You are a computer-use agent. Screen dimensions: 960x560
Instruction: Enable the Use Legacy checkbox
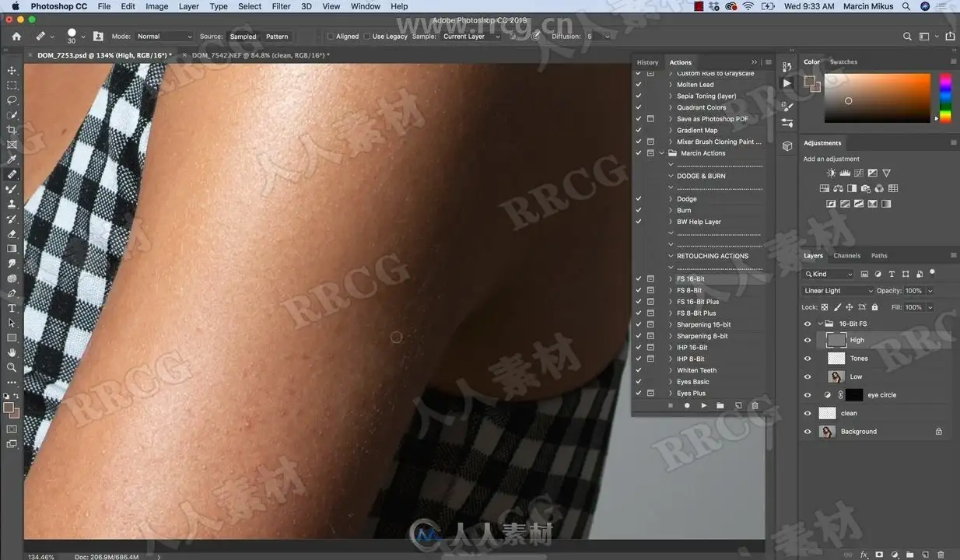click(x=367, y=37)
